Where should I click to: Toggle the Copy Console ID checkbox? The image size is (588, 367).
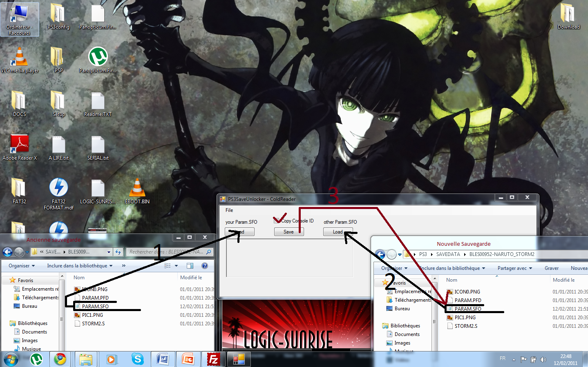point(277,220)
